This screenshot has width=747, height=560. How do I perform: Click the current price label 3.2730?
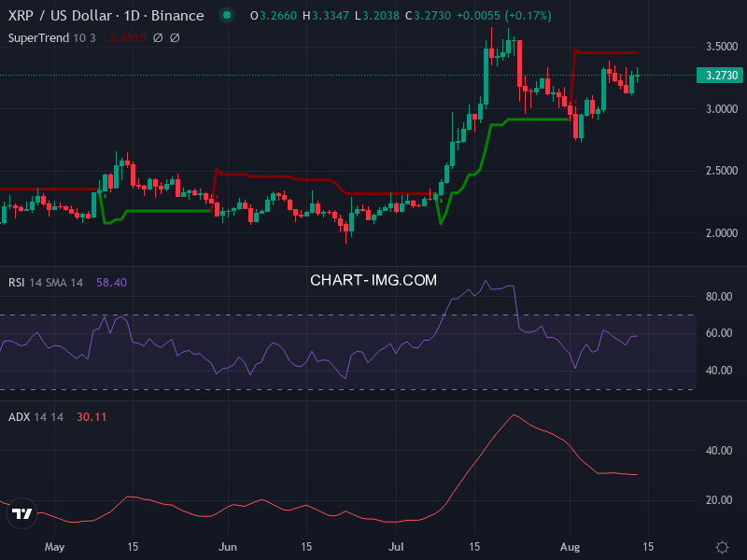tap(721, 76)
